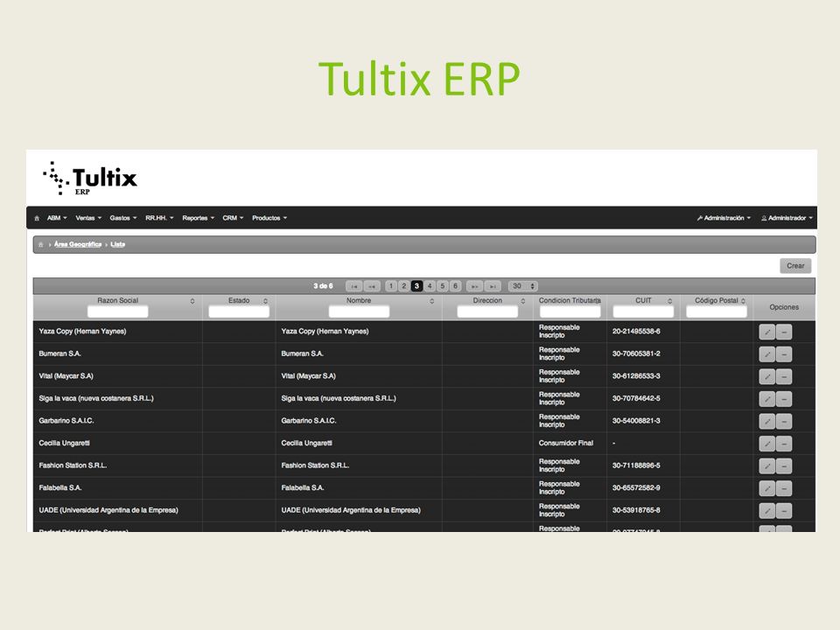The image size is (840, 630).
Task: Focus the Nombre filter field
Action: pyautogui.click(x=359, y=311)
